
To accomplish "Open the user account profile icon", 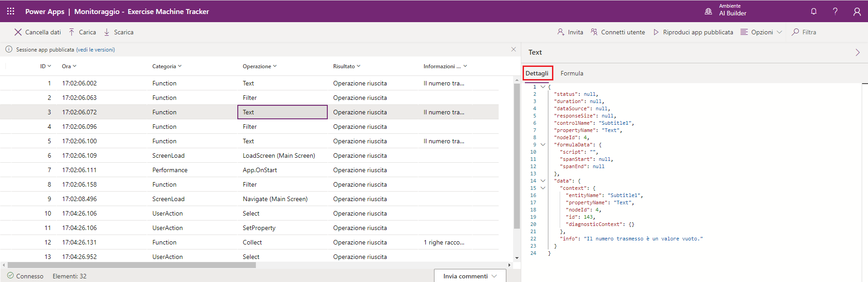I will (x=857, y=11).
